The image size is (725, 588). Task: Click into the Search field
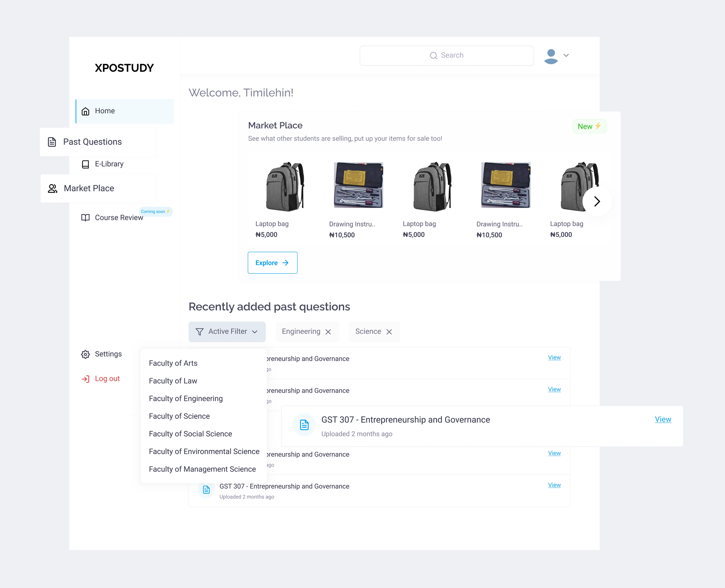(446, 55)
